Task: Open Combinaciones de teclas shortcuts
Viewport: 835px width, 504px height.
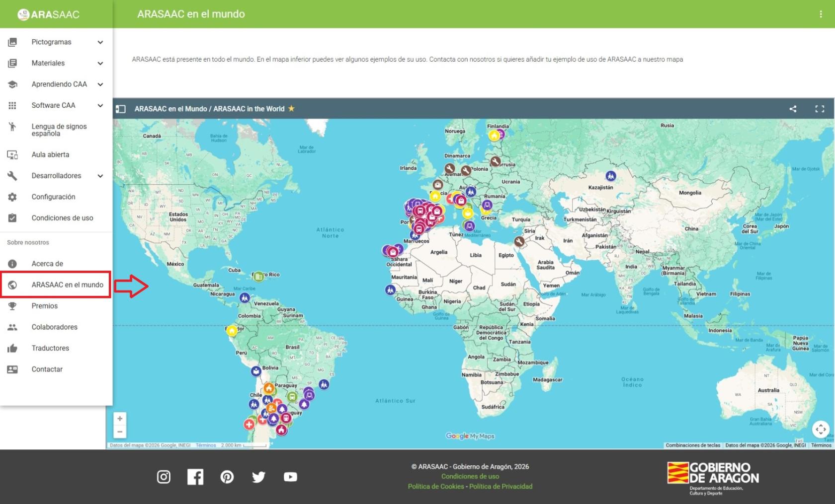Action: click(693, 445)
